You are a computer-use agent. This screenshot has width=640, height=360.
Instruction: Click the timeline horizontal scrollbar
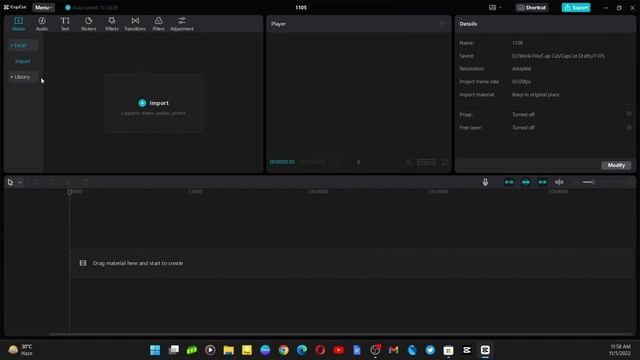[x=342, y=334]
